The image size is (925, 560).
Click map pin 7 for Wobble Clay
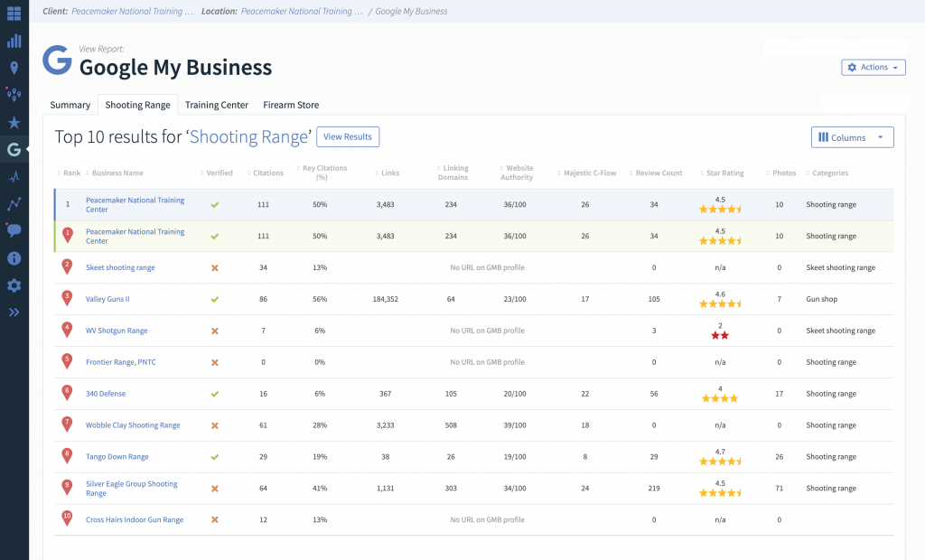(x=67, y=425)
